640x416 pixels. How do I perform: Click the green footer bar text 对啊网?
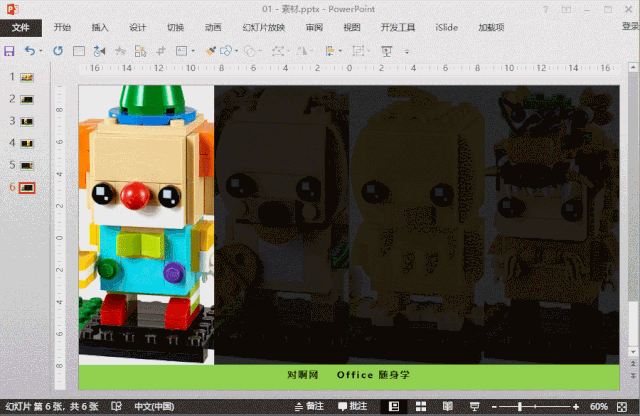[302, 375]
